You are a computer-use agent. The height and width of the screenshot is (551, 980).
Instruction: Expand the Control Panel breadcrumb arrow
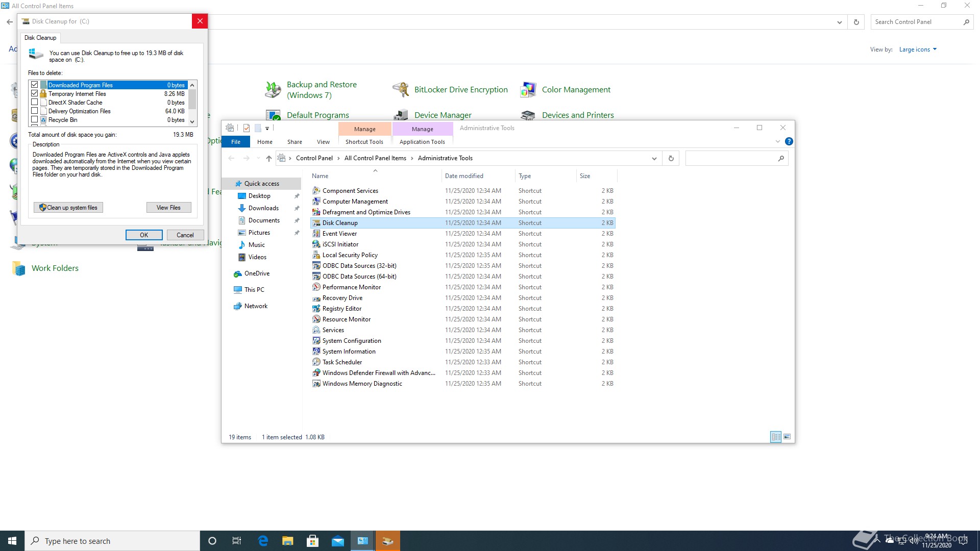click(x=338, y=158)
